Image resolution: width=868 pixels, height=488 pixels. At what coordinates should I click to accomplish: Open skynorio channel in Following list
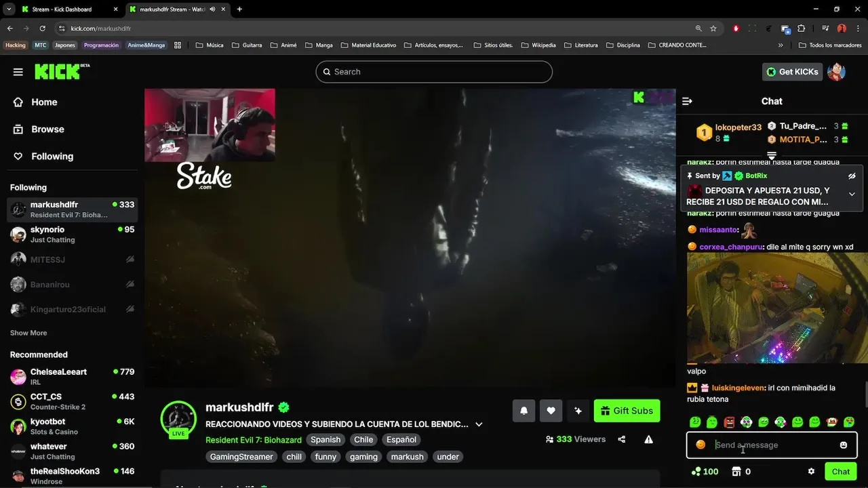(x=73, y=235)
